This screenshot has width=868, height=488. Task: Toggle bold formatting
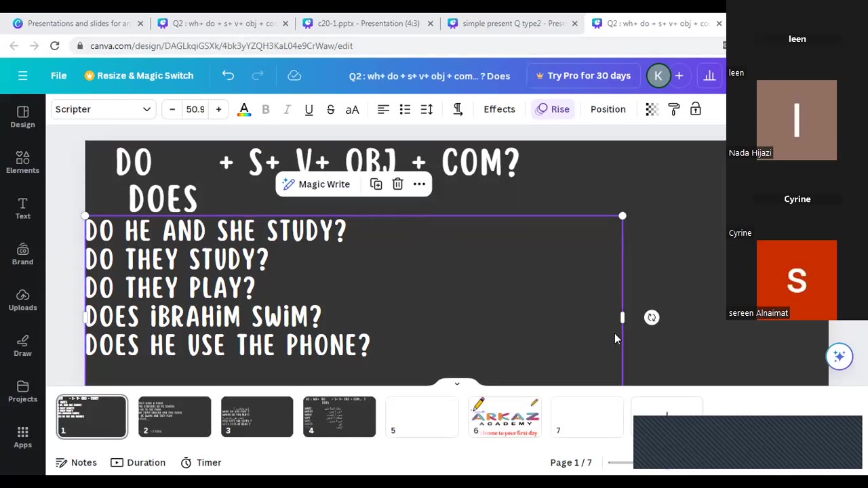point(266,109)
